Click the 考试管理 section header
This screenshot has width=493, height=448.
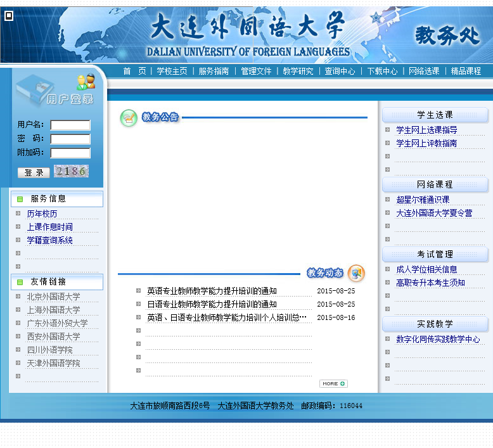coord(435,254)
